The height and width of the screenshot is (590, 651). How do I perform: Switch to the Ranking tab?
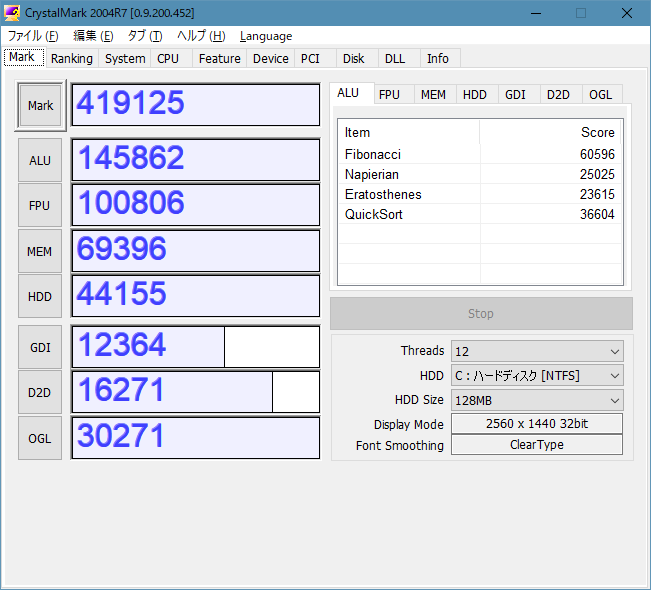point(72,59)
